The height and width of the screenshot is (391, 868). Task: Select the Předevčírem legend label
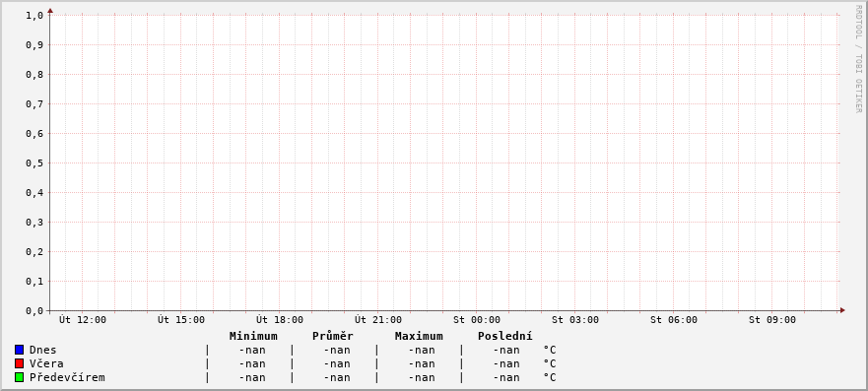(x=67, y=377)
